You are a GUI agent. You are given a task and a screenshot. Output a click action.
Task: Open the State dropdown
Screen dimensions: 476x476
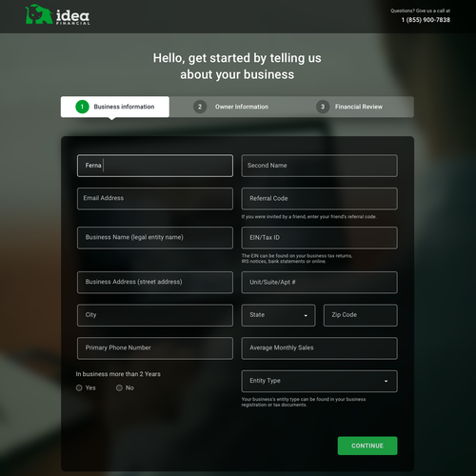click(278, 315)
